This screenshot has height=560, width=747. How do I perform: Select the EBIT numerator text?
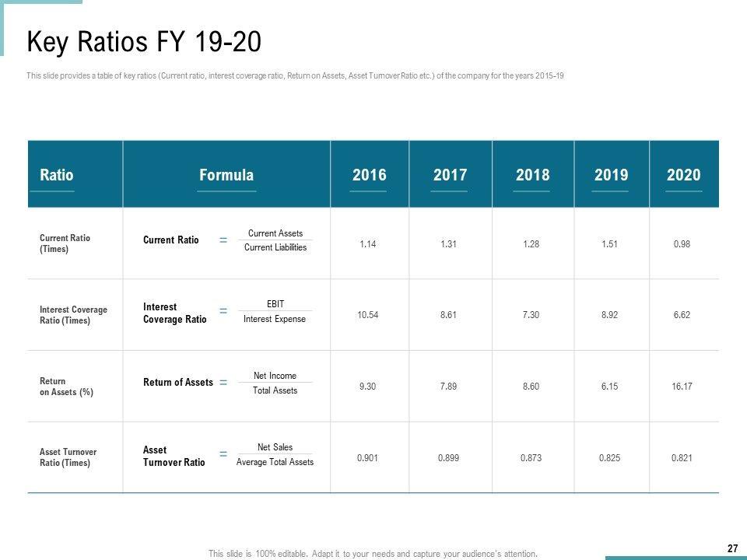pos(275,304)
